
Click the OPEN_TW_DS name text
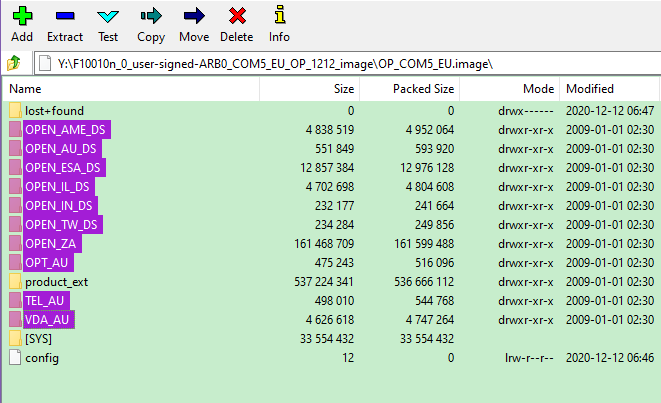click(61, 225)
